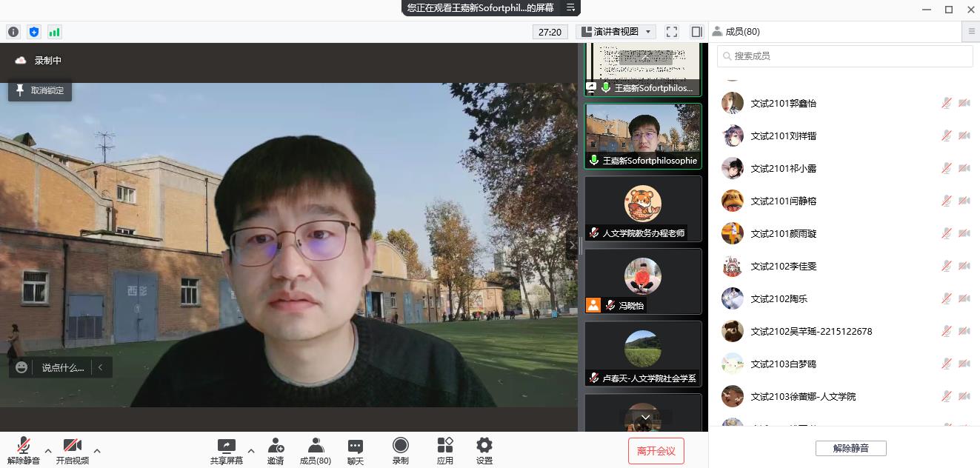Open the 应用 apps icon
Screen dimensions: 980x468
(444, 450)
